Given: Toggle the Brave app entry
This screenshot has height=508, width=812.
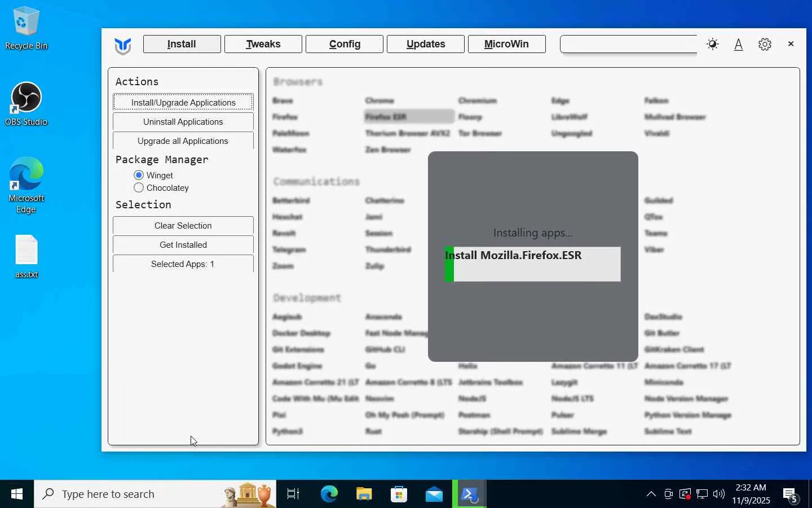Looking at the screenshot, I should tap(283, 100).
